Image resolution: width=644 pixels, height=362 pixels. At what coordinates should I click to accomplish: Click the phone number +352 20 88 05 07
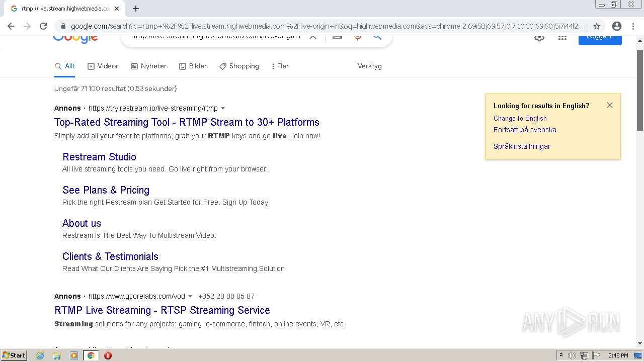click(226, 297)
